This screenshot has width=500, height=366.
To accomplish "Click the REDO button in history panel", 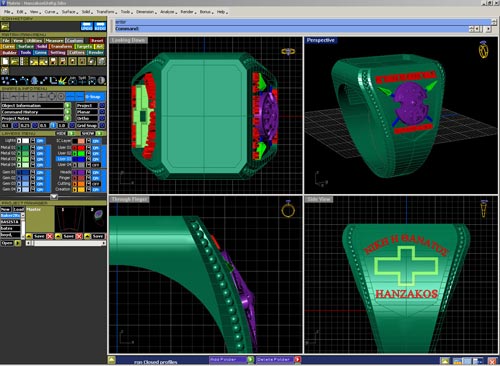I will [x=100, y=26].
